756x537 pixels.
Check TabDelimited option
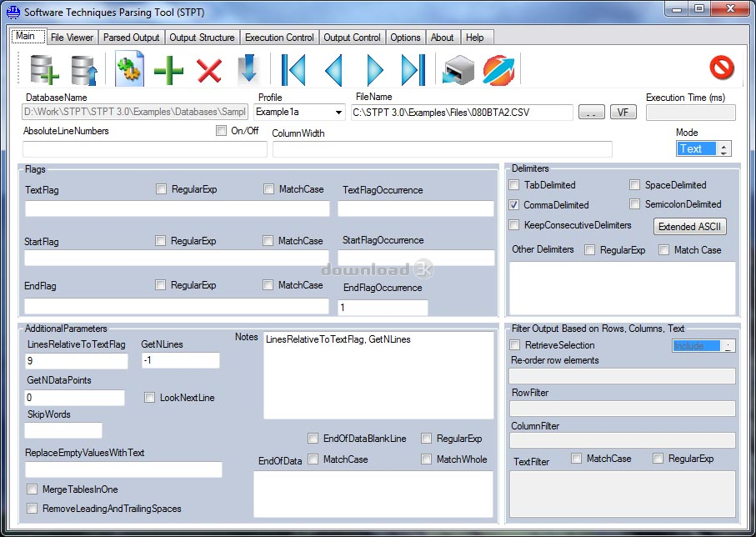tap(514, 185)
